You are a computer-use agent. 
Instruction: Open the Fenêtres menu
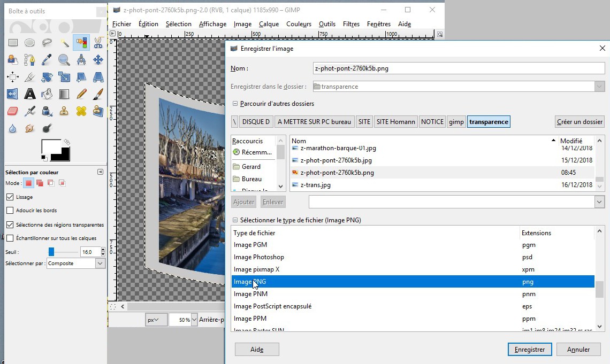378,24
